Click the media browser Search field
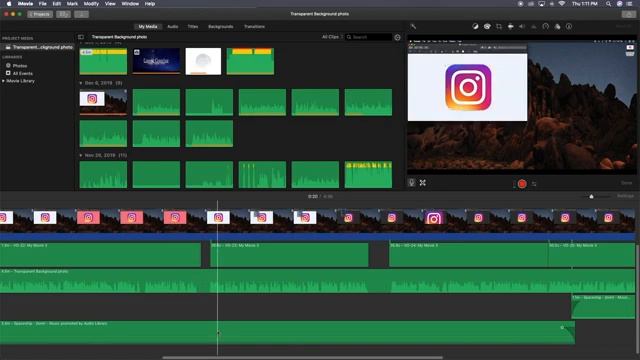 coord(369,37)
